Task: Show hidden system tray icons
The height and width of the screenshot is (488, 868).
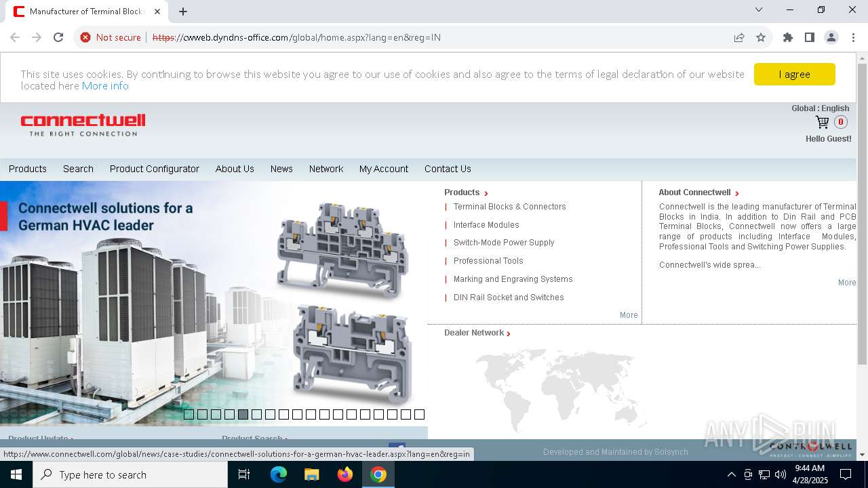Action: pyautogui.click(x=731, y=474)
